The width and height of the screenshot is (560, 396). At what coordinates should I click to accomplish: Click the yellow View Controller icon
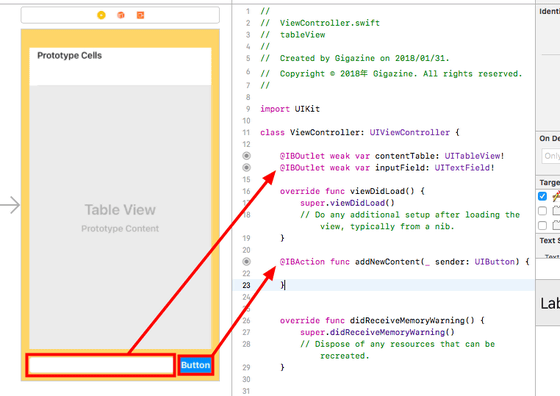coord(101,15)
